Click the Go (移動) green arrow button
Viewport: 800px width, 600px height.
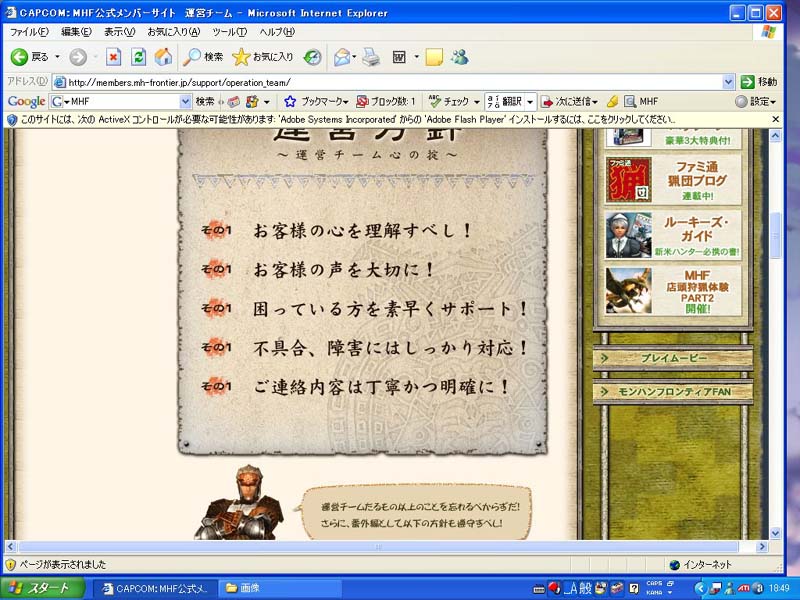759,82
